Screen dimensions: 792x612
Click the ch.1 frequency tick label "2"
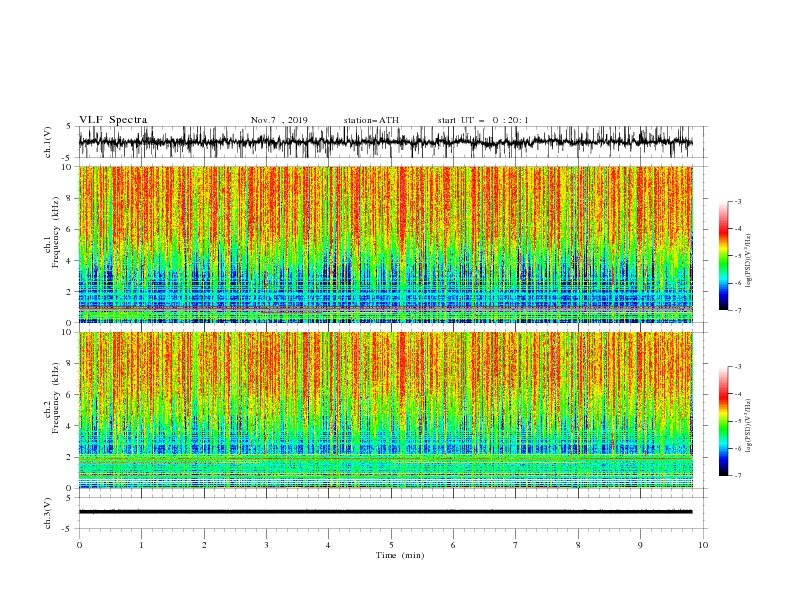pos(69,292)
